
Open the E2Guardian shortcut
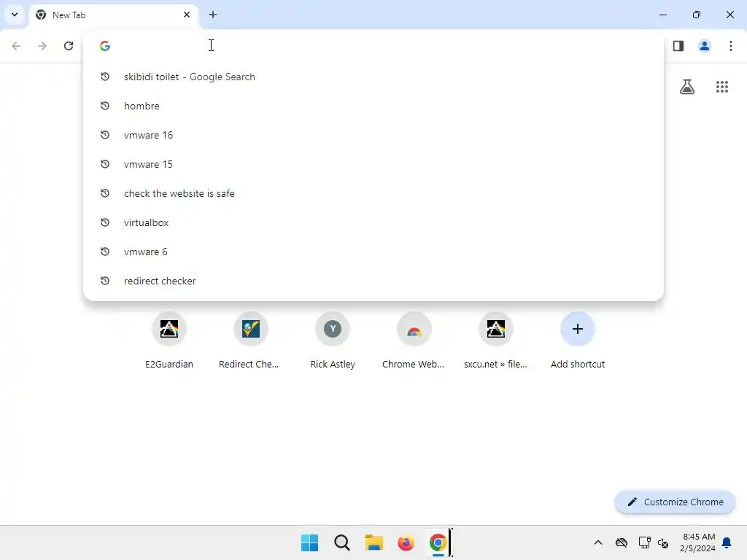coord(169,341)
